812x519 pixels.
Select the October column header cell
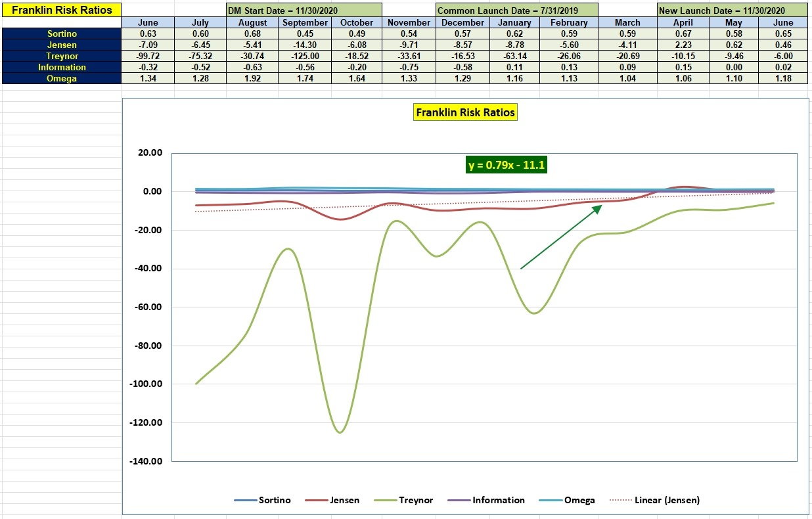357,22
